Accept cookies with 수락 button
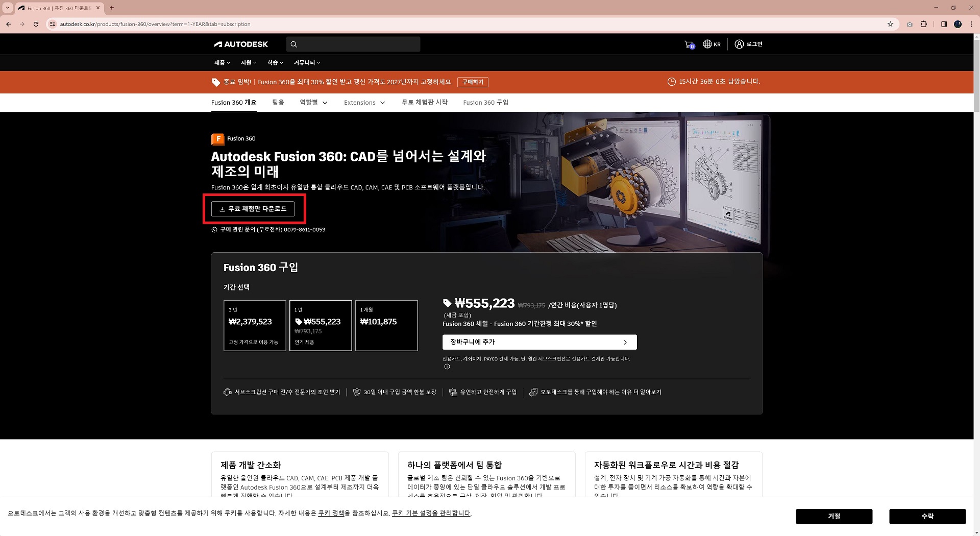This screenshot has width=980, height=536. (x=927, y=516)
